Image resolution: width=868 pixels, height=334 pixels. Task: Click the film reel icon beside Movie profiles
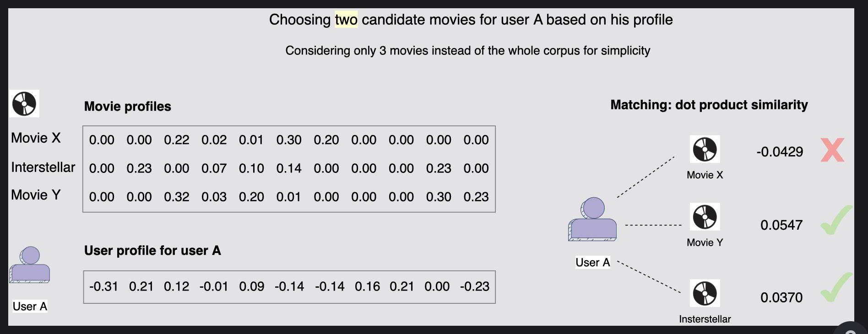pos(24,103)
